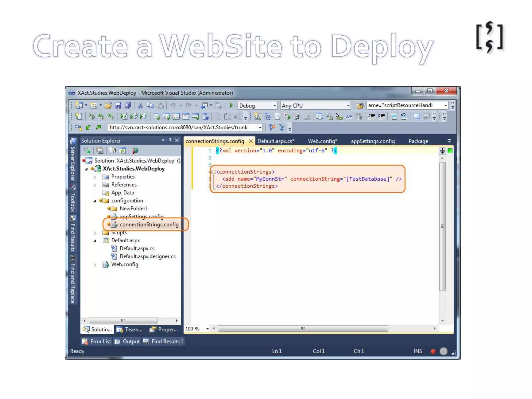Switch to the appSettings.config editor tab
The image size is (532, 399).
373,141
